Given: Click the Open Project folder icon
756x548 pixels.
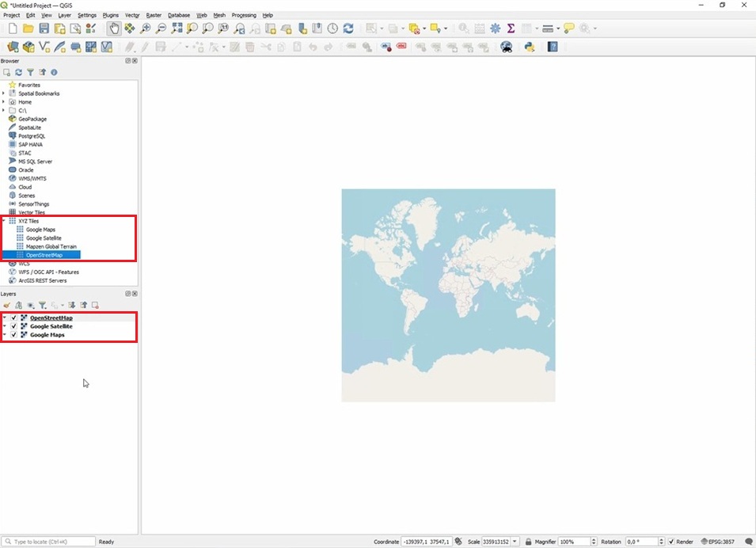Looking at the screenshot, I should pyautogui.click(x=28, y=29).
